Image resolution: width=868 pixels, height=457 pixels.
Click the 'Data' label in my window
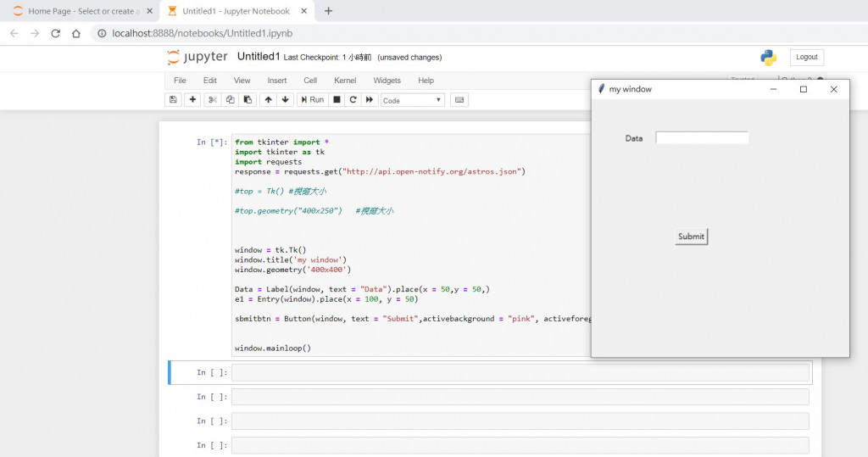(634, 138)
